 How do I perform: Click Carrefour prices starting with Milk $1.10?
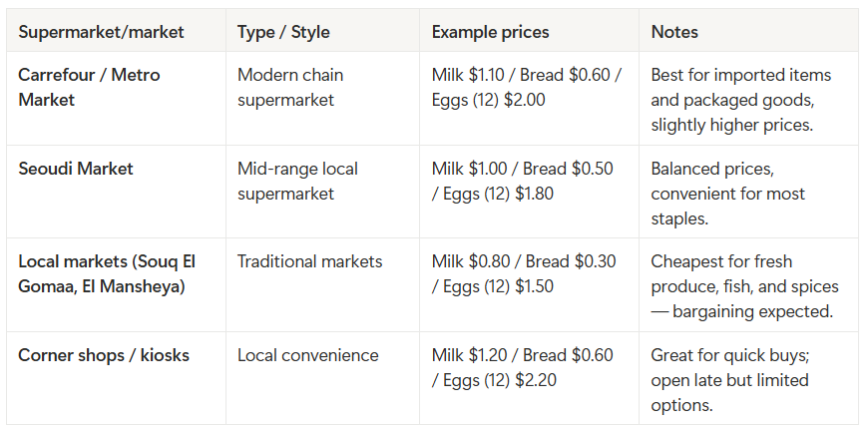click(x=524, y=88)
